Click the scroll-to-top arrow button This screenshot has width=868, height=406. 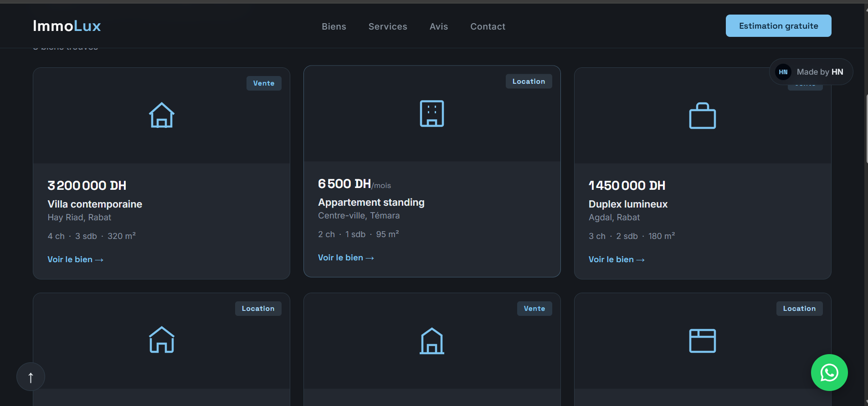pos(31,377)
